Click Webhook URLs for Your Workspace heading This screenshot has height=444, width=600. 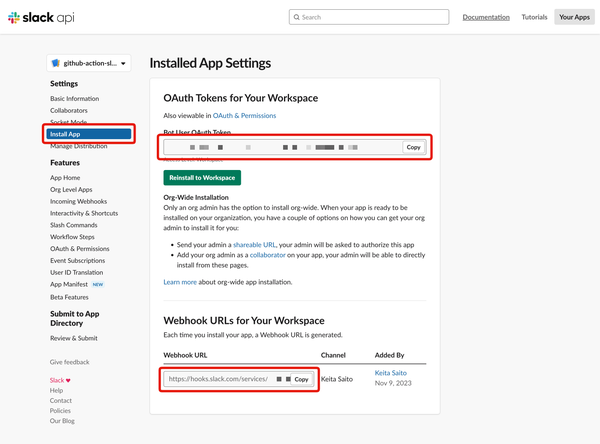(244, 321)
